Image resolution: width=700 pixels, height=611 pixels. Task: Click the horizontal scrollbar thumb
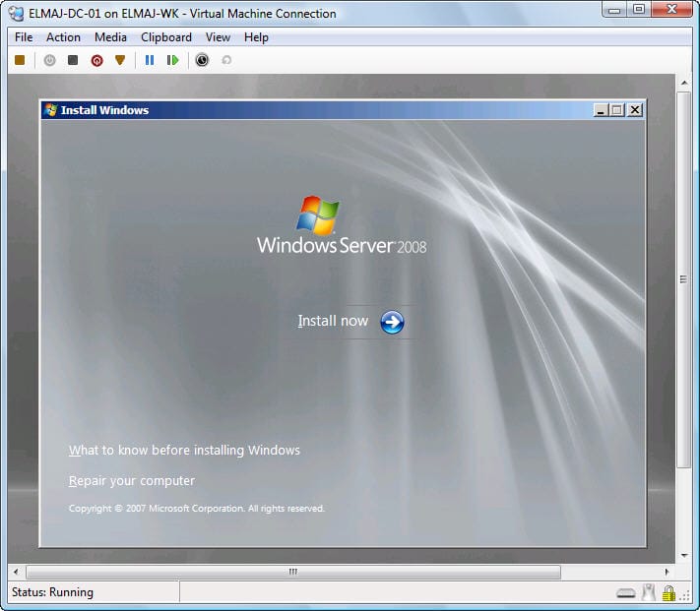[293, 572]
